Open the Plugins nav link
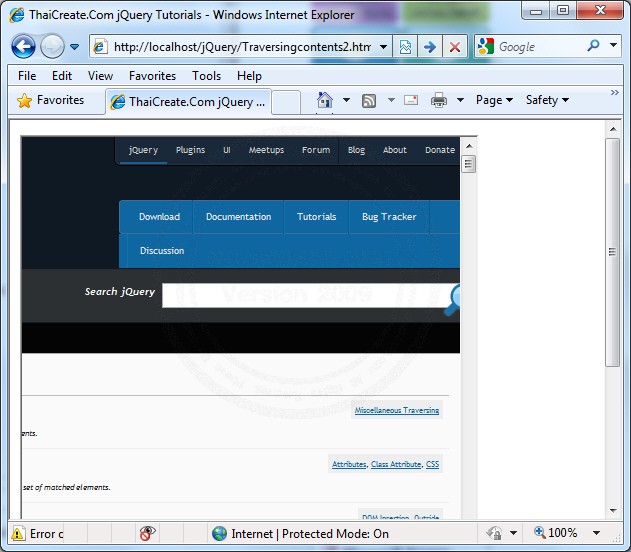Image resolution: width=631 pixels, height=552 pixels. pyautogui.click(x=190, y=150)
